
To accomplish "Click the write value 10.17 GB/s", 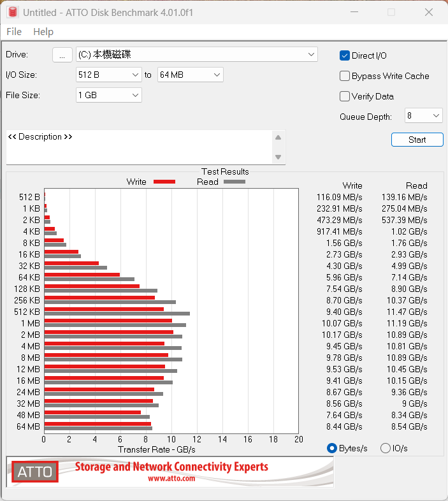I will pos(342,335).
